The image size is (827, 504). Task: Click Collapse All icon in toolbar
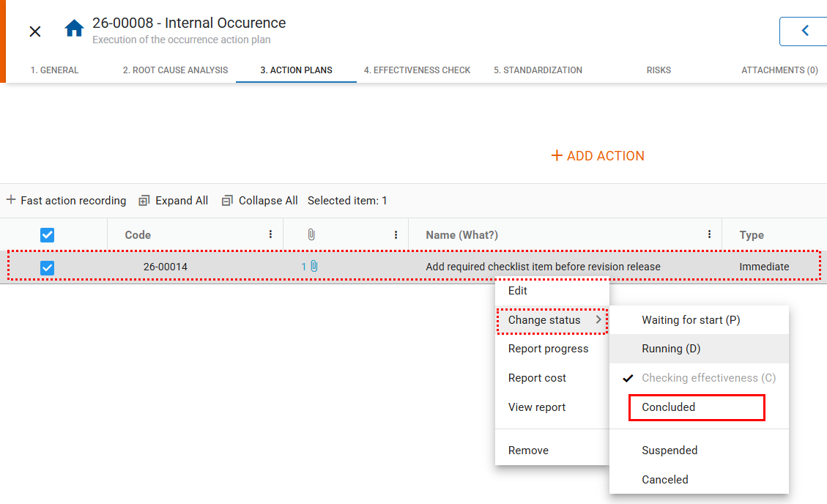227,201
